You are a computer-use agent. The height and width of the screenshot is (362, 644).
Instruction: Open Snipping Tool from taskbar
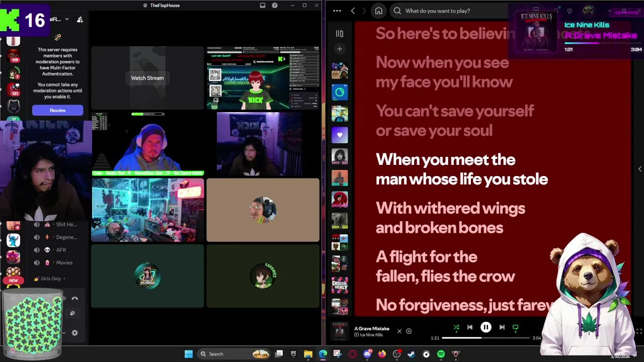pyautogui.click(x=337, y=354)
